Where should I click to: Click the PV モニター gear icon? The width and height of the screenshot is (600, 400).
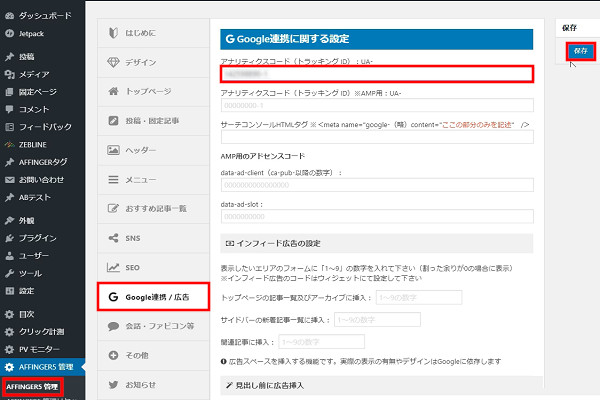pyautogui.click(x=10, y=349)
